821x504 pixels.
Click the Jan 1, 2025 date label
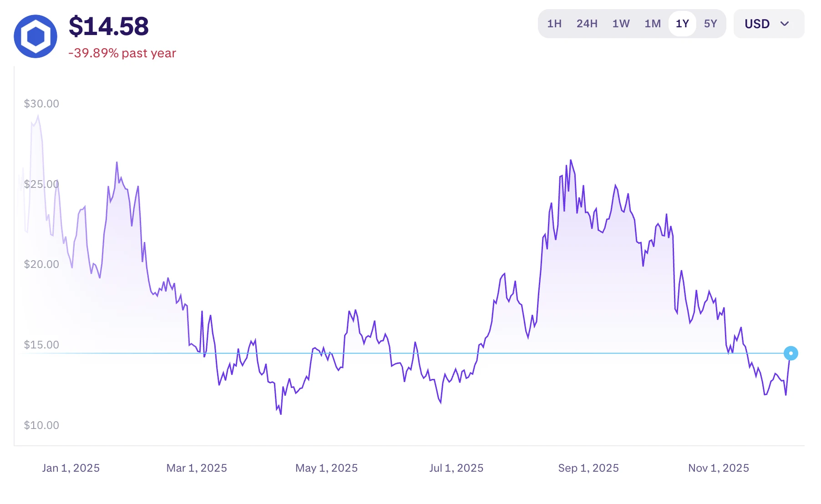coord(71,468)
